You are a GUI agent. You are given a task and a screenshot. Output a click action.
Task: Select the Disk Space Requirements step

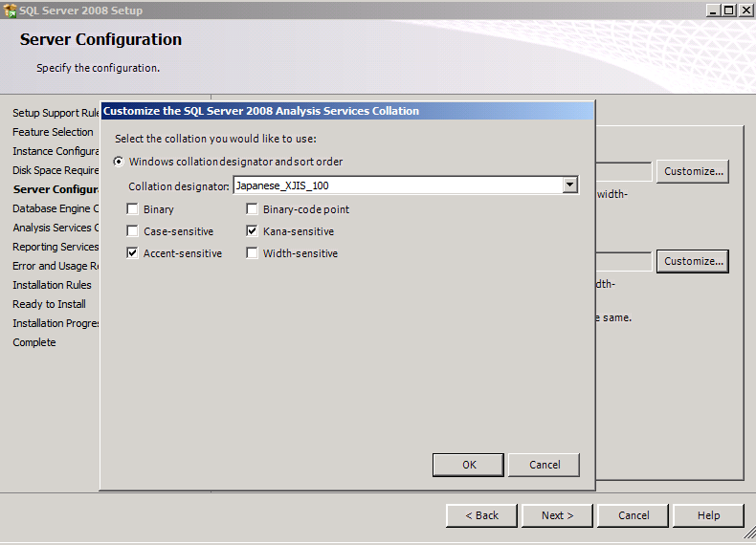(56, 170)
